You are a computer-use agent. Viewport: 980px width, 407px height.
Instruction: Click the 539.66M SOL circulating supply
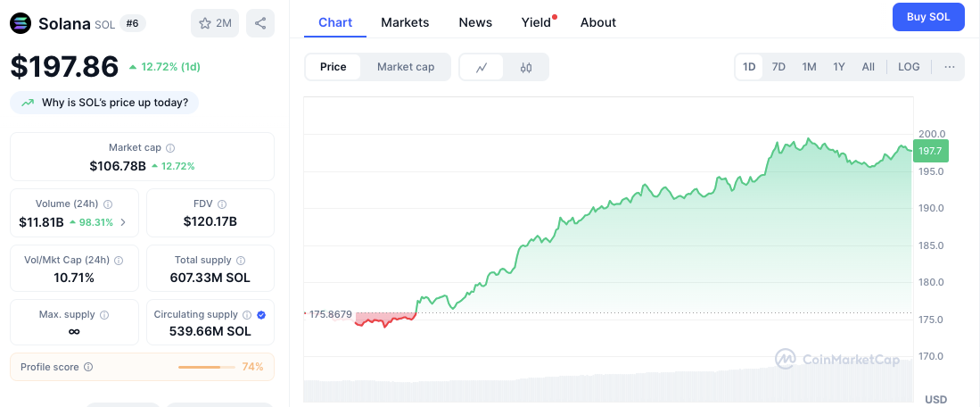(x=210, y=331)
